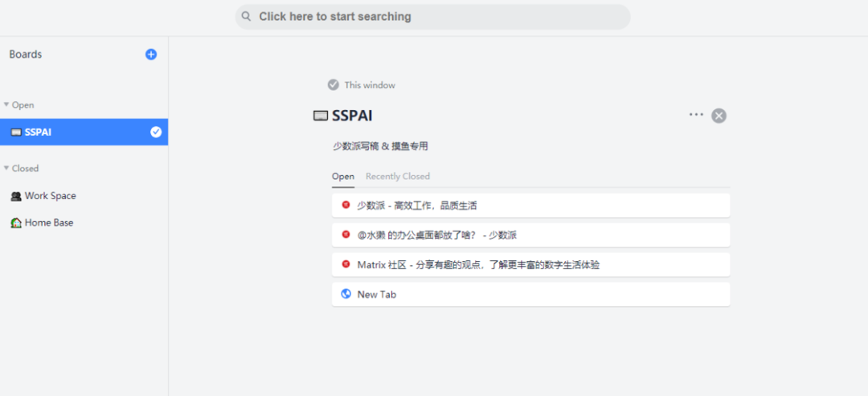Screen dimensions: 868x396
Task: Select the Work Space board in sidebar
Action: click(51, 196)
